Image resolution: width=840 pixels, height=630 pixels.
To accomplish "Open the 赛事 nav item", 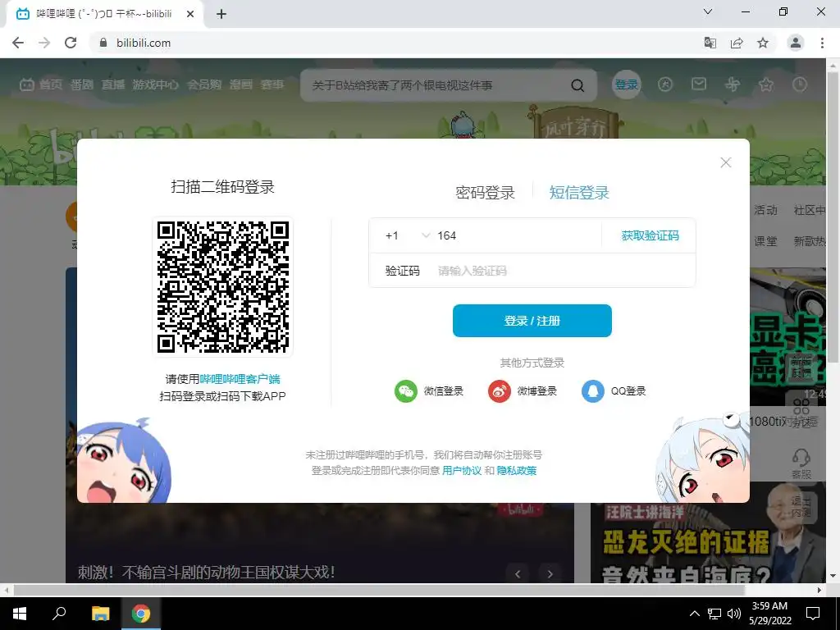I will click(272, 84).
